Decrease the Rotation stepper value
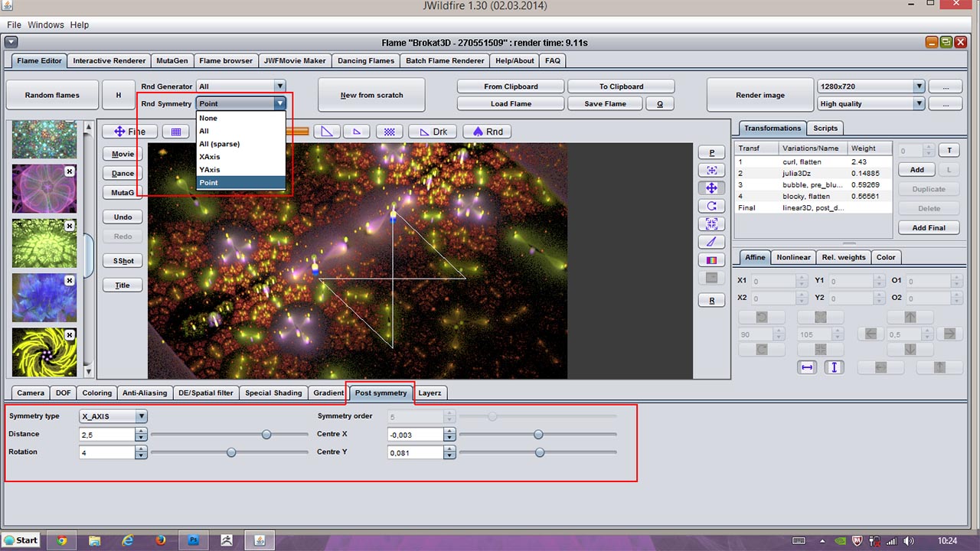Image resolution: width=980 pixels, height=551 pixels. pyautogui.click(x=142, y=455)
